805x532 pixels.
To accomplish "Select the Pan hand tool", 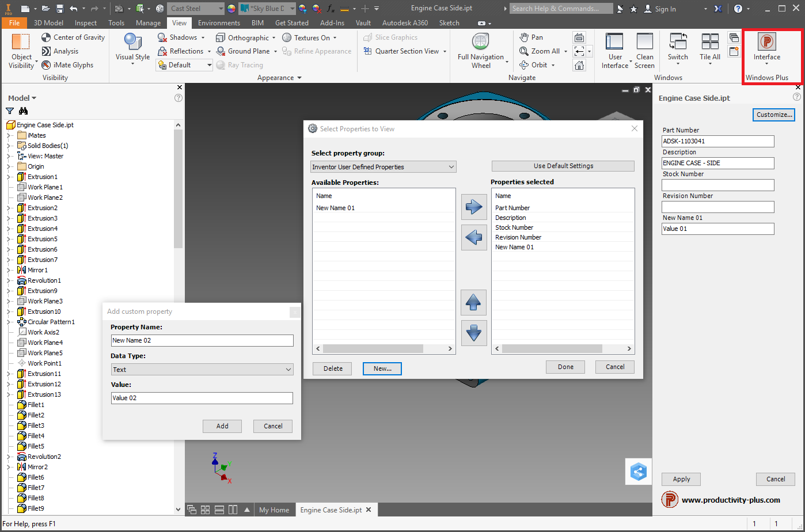I will pyautogui.click(x=524, y=37).
